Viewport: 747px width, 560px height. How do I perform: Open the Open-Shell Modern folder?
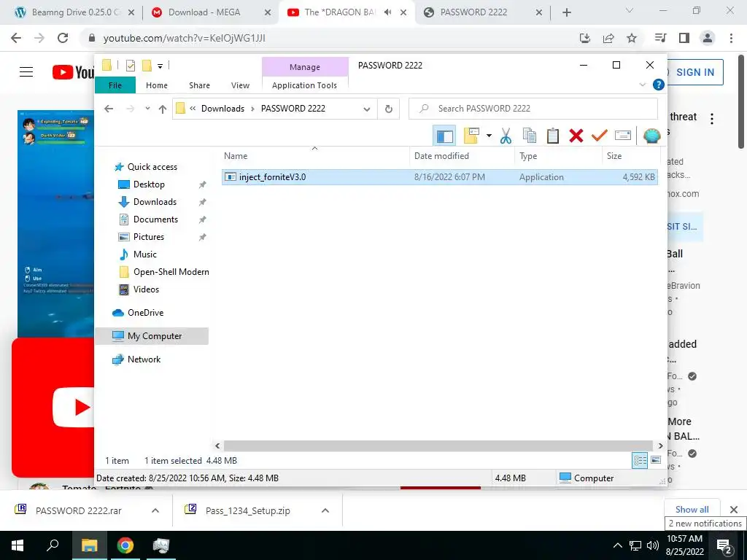click(x=171, y=272)
